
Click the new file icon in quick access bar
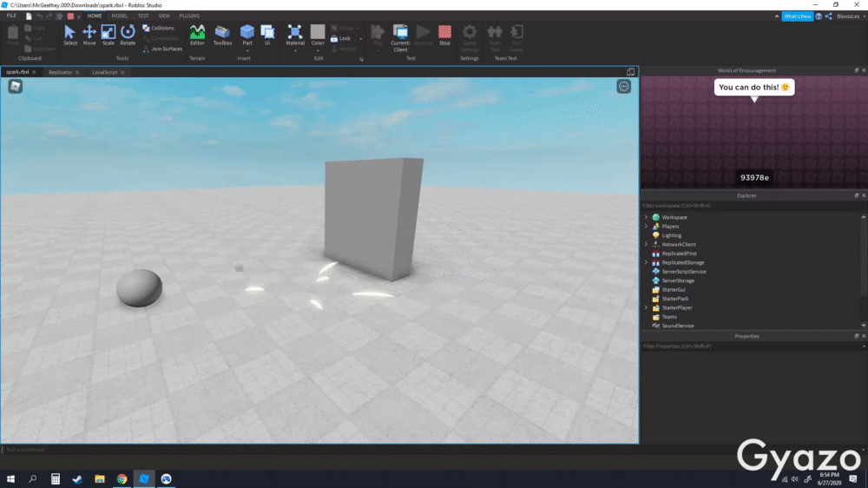(x=29, y=16)
